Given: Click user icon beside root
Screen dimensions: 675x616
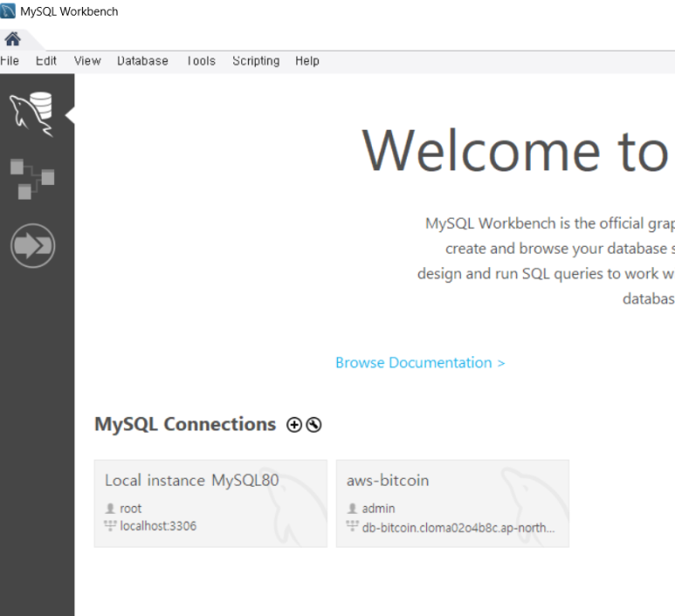Looking at the screenshot, I should [x=110, y=509].
